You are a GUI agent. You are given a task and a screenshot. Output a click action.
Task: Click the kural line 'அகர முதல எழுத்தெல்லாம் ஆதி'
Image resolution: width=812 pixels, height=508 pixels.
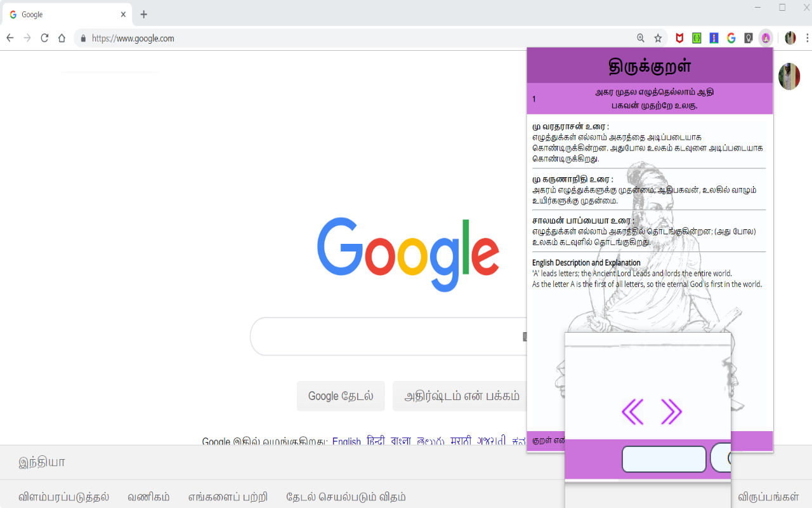pos(654,92)
